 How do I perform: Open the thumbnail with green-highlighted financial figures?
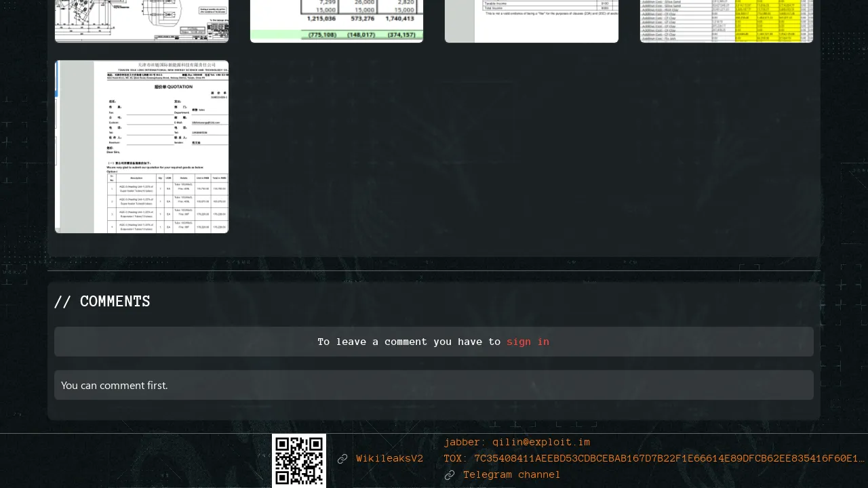336,20
